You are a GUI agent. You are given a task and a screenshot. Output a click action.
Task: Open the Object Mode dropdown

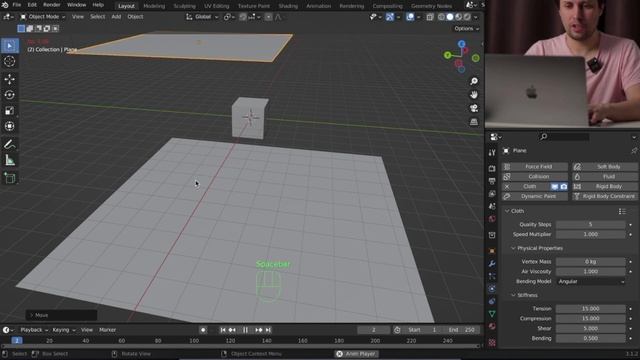click(x=43, y=17)
